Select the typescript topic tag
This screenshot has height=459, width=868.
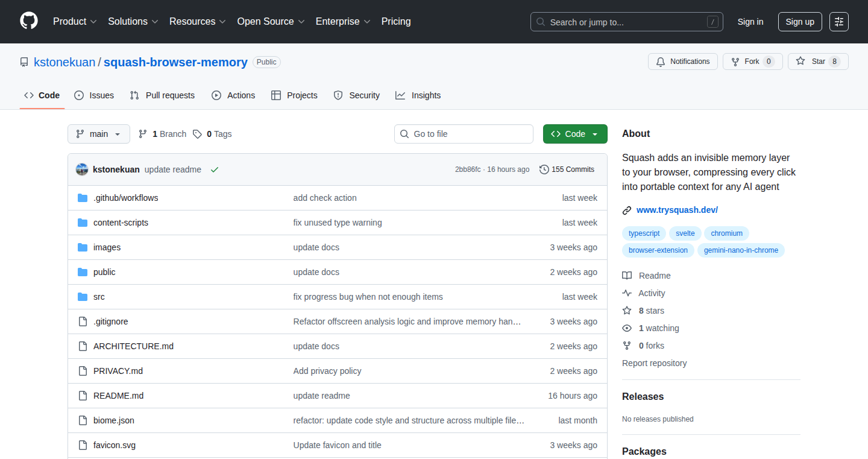coord(644,233)
